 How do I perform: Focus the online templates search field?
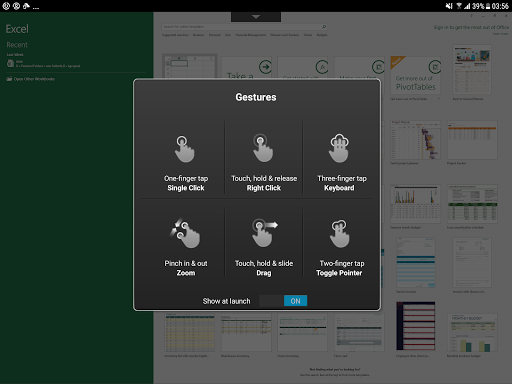241,27
